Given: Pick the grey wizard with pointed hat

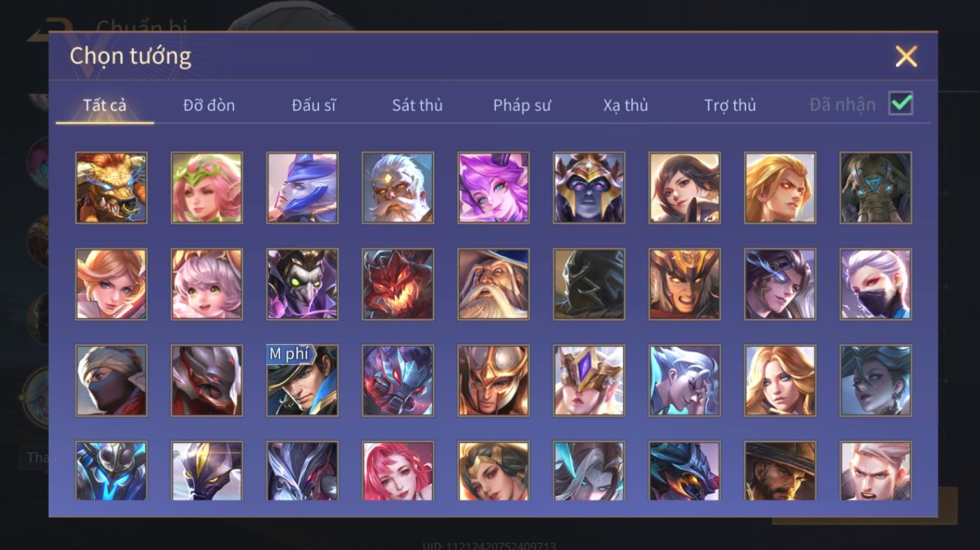Looking at the screenshot, I should (493, 284).
